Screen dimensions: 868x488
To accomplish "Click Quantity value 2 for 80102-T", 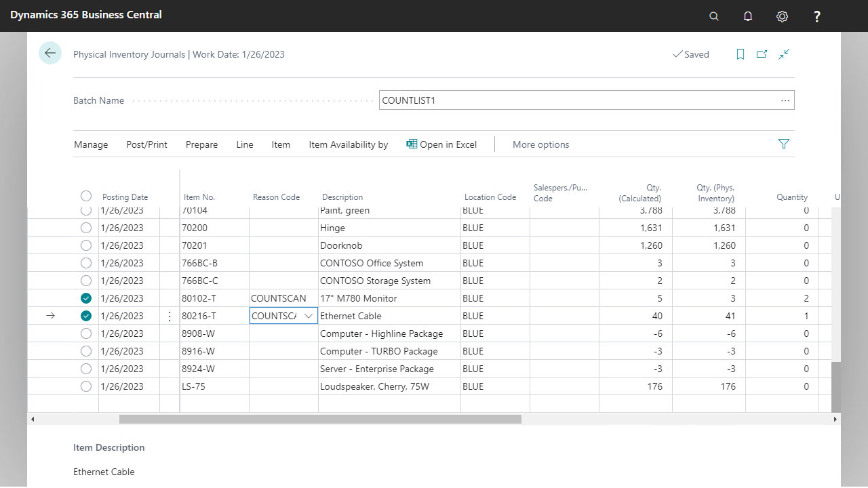I will 806,298.
